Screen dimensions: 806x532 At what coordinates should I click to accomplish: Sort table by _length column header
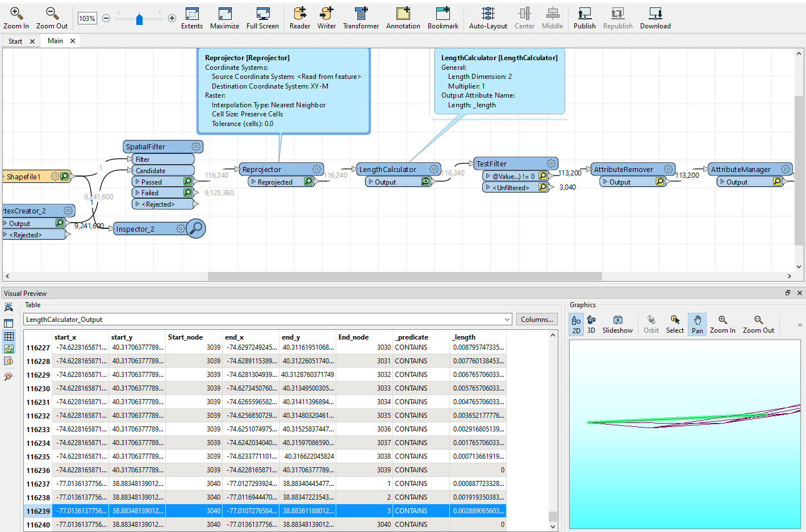pos(478,337)
